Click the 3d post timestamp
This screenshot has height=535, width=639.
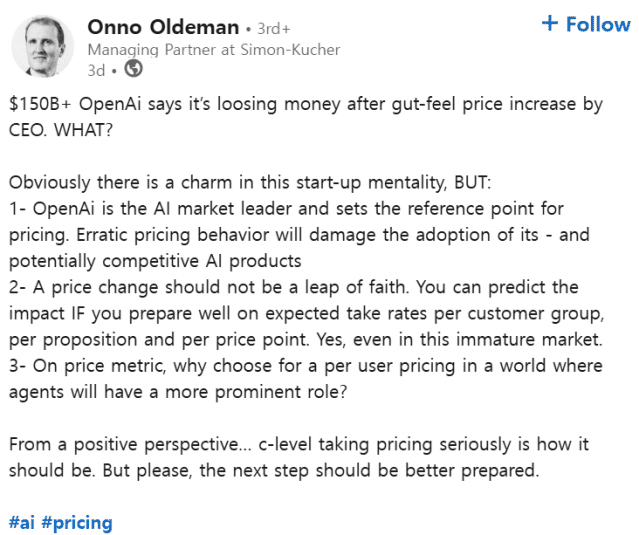(x=97, y=70)
